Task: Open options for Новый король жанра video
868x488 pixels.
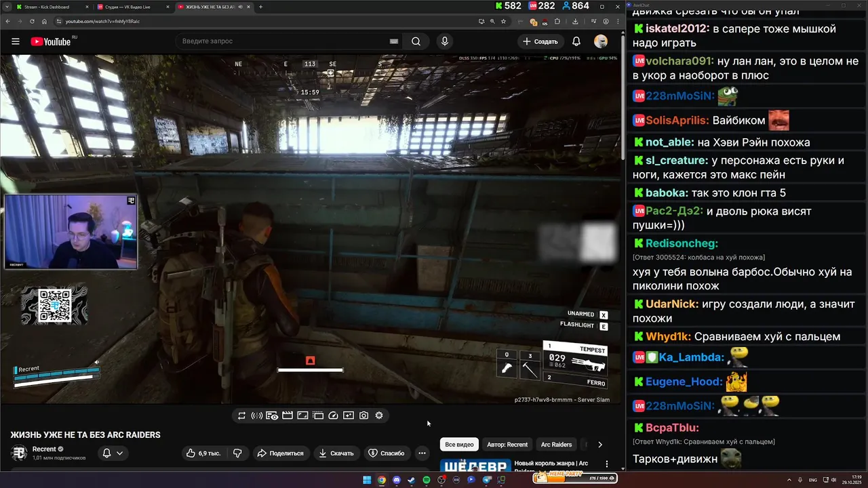Action: (x=607, y=464)
